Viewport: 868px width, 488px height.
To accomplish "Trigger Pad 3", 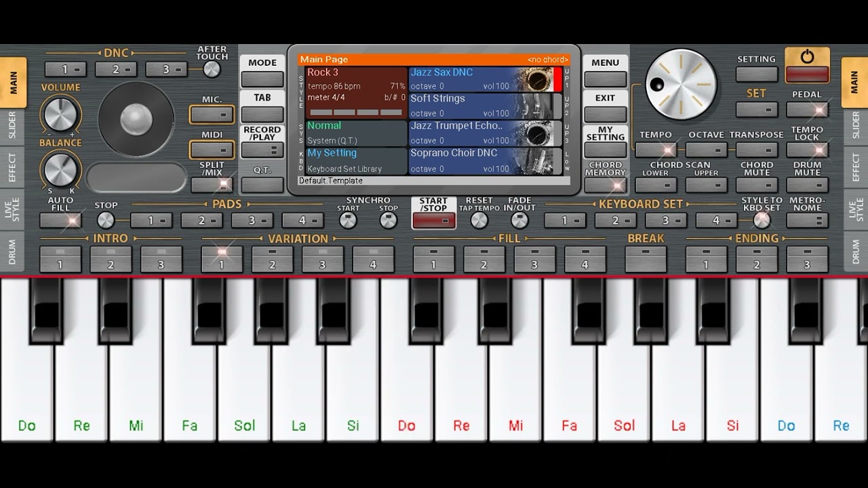I will point(252,220).
